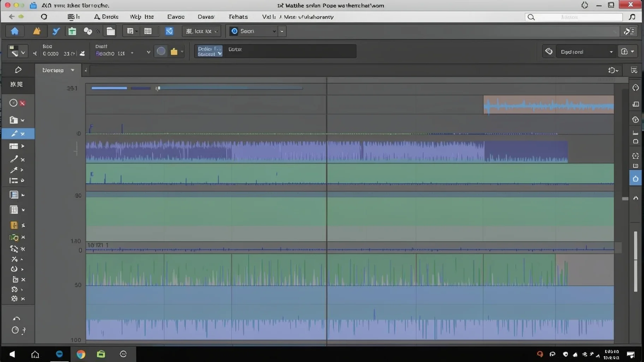Click the list view toolbar icon
The width and height of the screenshot is (644, 362).
[x=148, y=31]
